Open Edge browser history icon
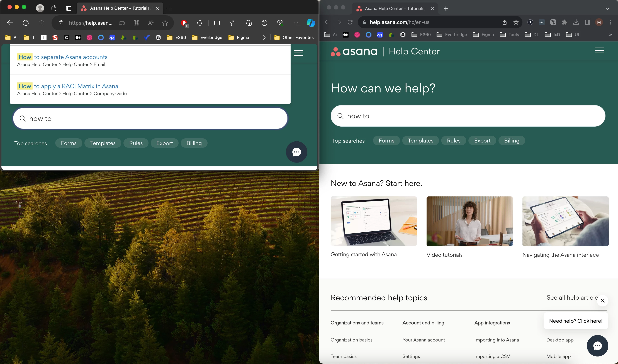The height and width of the screenshot is (364, 618). click(x=264, y=23)
